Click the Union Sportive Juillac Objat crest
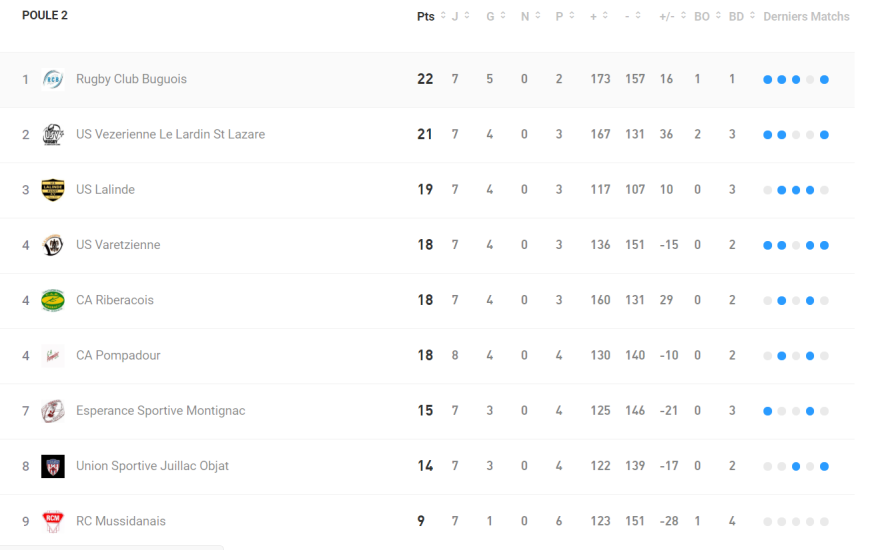Image resolution: width=870 pixels, height=550 pixels. pos(53,466)
